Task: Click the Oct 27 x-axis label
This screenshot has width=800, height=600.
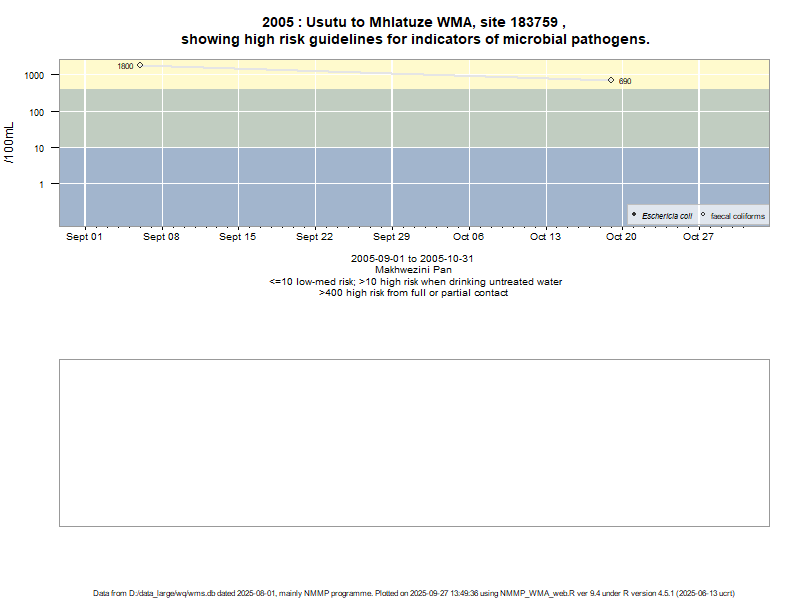Action: [x=698, y=237]
